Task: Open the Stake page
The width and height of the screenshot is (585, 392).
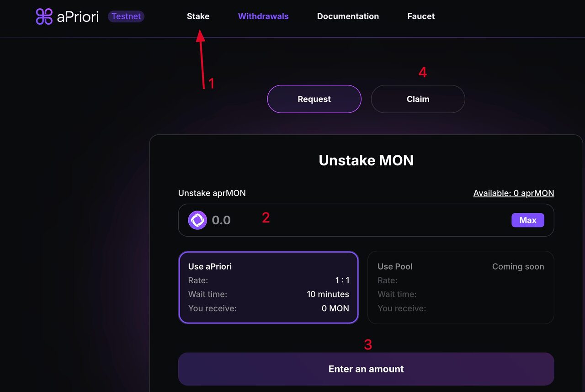Action: click(198, 16)
